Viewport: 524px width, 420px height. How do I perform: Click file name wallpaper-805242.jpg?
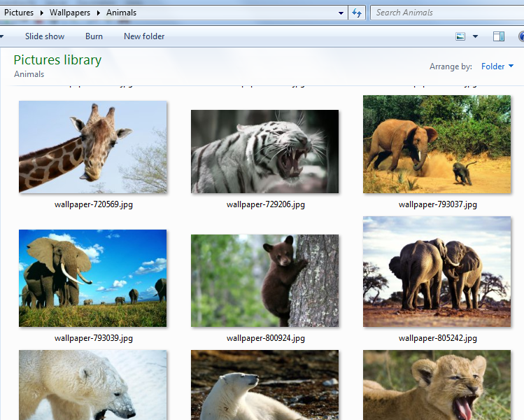coord(438,338)
